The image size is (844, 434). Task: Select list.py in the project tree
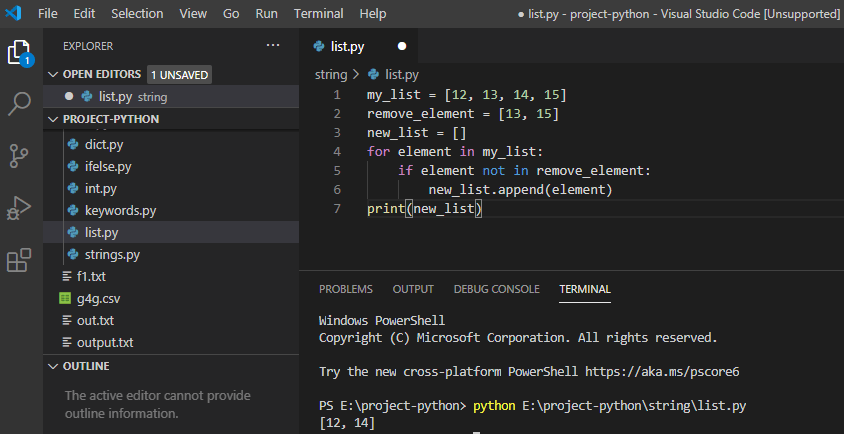[171, 233]
